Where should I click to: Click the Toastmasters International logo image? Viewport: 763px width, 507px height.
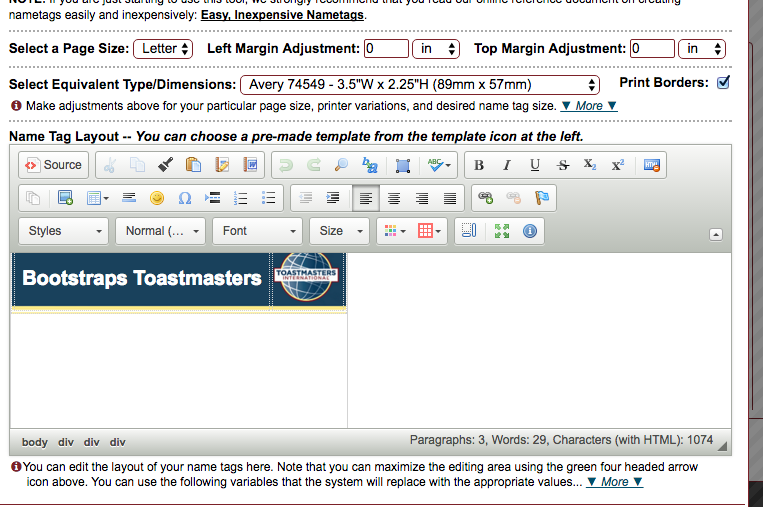(x=307, y=276)
